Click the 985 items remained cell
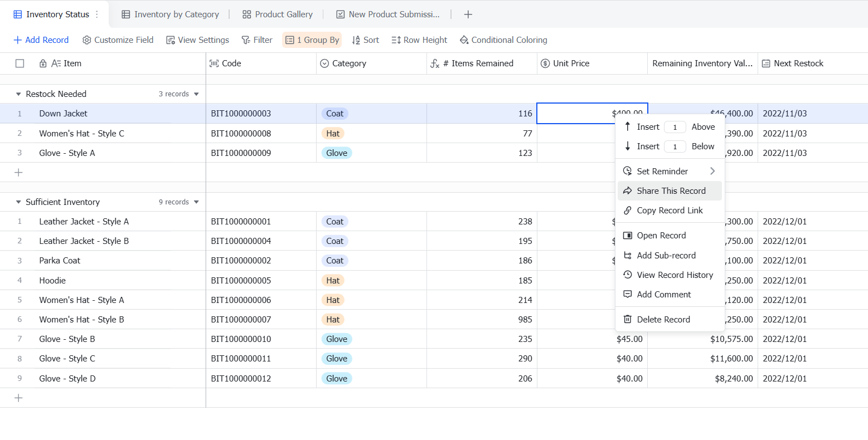The width and height of the screenshot is (868, 440). point(482,320)
